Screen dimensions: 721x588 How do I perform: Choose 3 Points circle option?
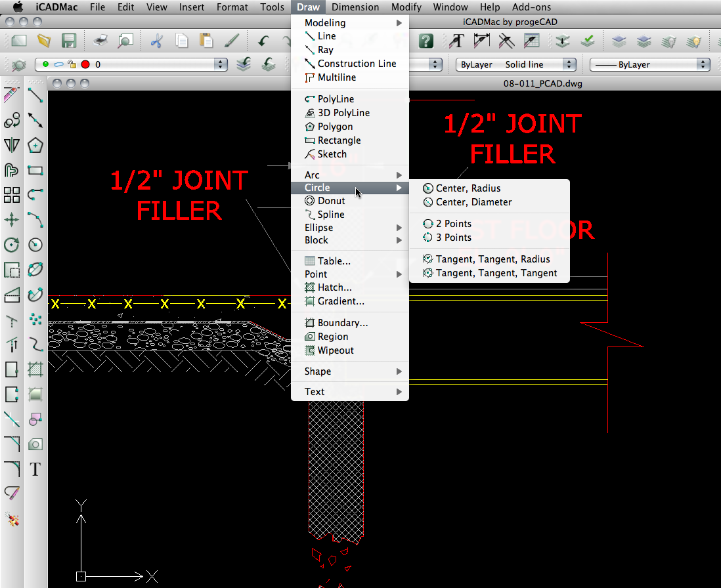pyautogui.click(x=489, y=238)
